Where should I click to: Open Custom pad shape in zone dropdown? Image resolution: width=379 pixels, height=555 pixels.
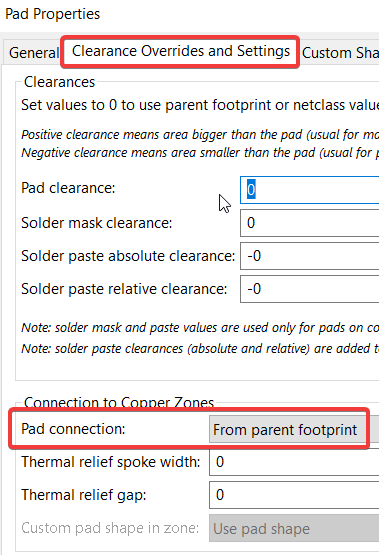click(294, 528)
